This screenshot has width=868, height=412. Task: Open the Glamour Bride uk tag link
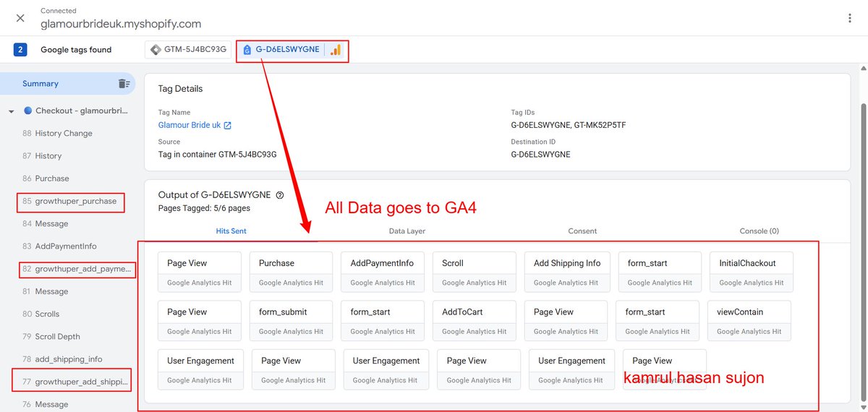[190, 125]
